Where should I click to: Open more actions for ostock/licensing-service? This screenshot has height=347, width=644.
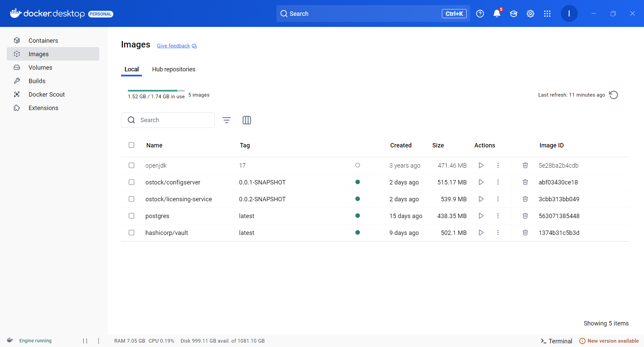point(498,199)
